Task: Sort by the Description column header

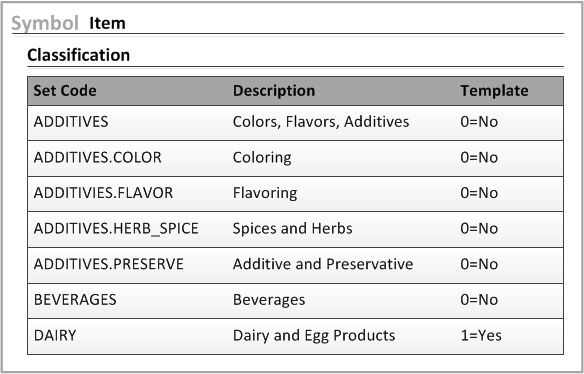Action: (x=274, y=91)
